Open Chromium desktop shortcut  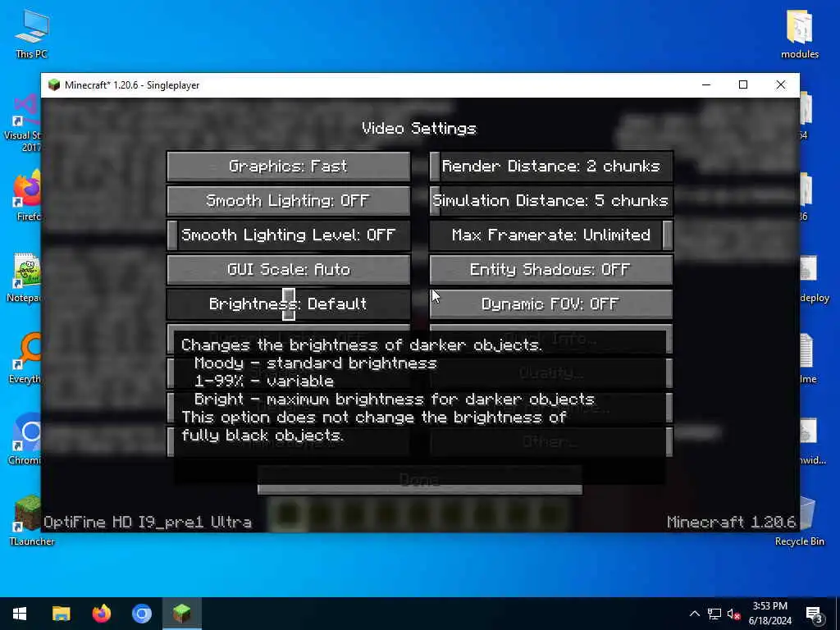[x=25, y=440]
